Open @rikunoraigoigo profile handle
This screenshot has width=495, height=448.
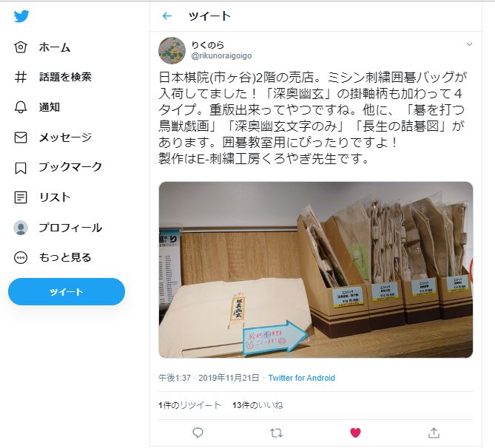221,56
